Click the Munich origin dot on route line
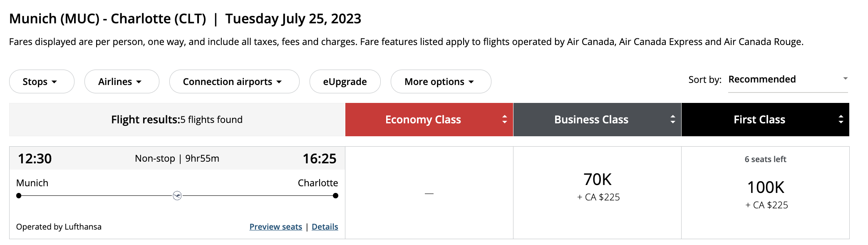The width and height of the screenshot is (868, 245). (x=19, y=195)
